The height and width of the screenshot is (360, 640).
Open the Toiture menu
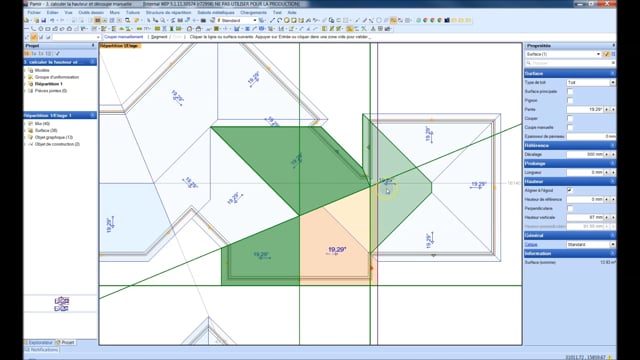point(133,13)
